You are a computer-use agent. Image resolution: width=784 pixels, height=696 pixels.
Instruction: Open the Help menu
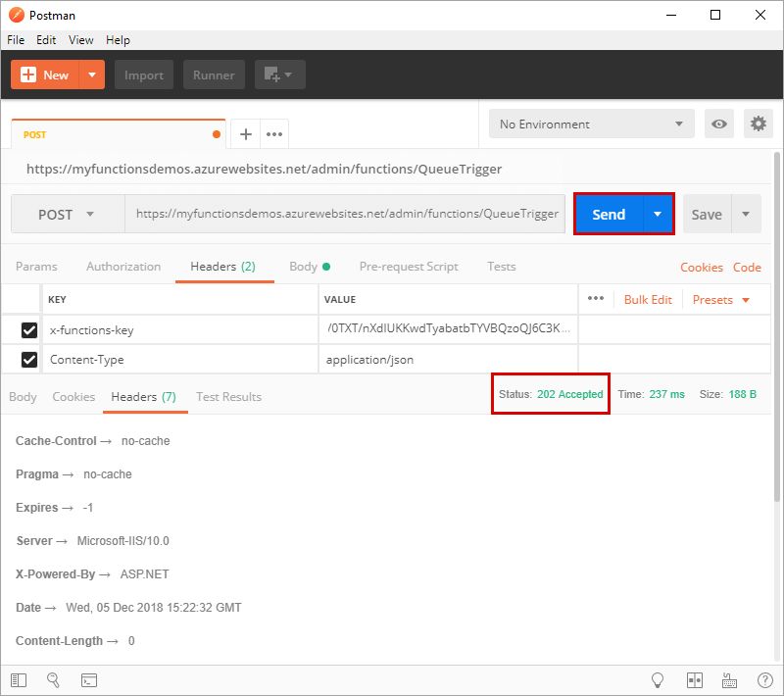118,40
